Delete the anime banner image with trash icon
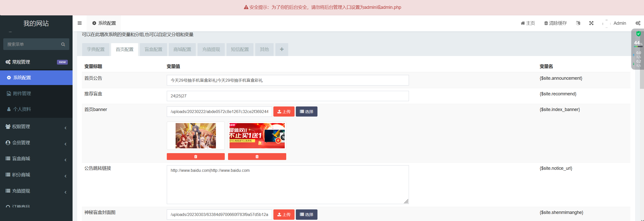 [x=196, y=157]
